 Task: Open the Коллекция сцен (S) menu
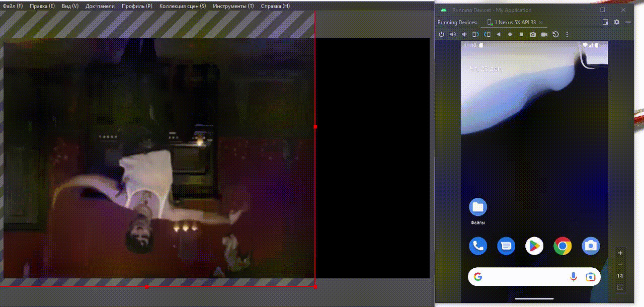[182, 6]
